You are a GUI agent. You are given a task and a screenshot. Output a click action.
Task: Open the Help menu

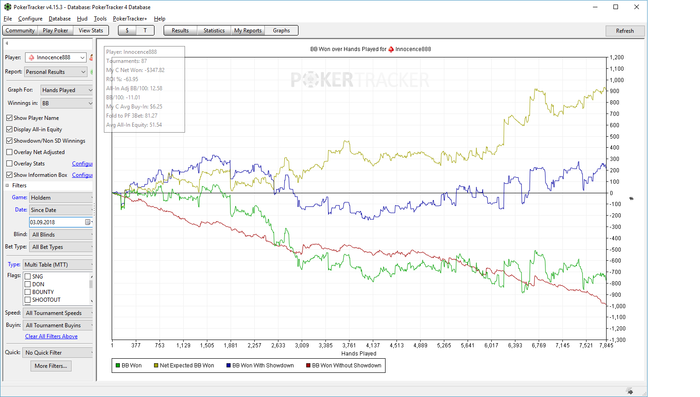click(159, 19)
